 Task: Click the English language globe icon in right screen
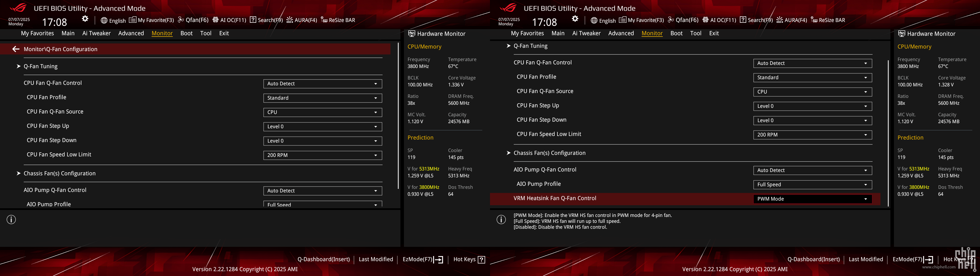pos(594,21)
